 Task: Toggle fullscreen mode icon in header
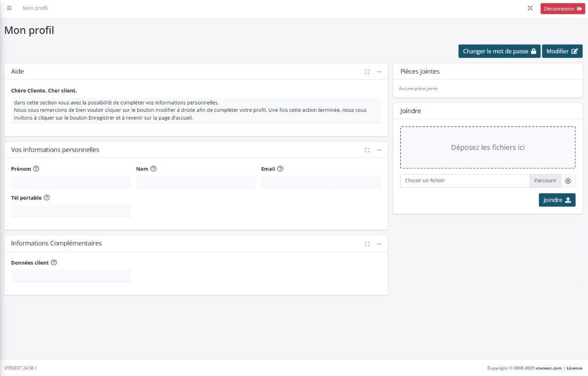[530, 8]
